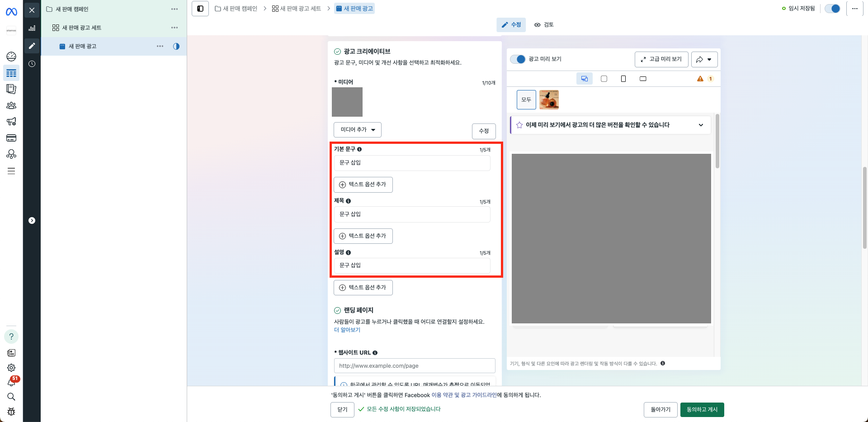The height and width of the screenshot is (422, 868).
Task: Open the help question mark icon
Action: [11, 337]
